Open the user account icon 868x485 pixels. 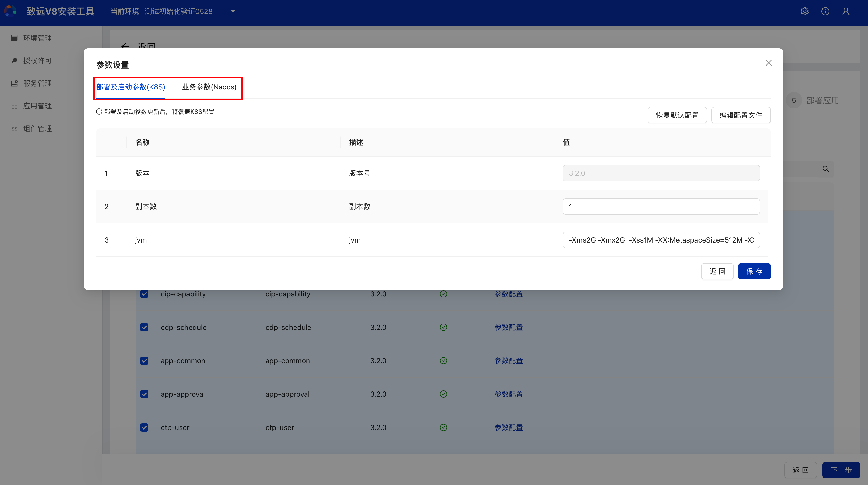846,11
